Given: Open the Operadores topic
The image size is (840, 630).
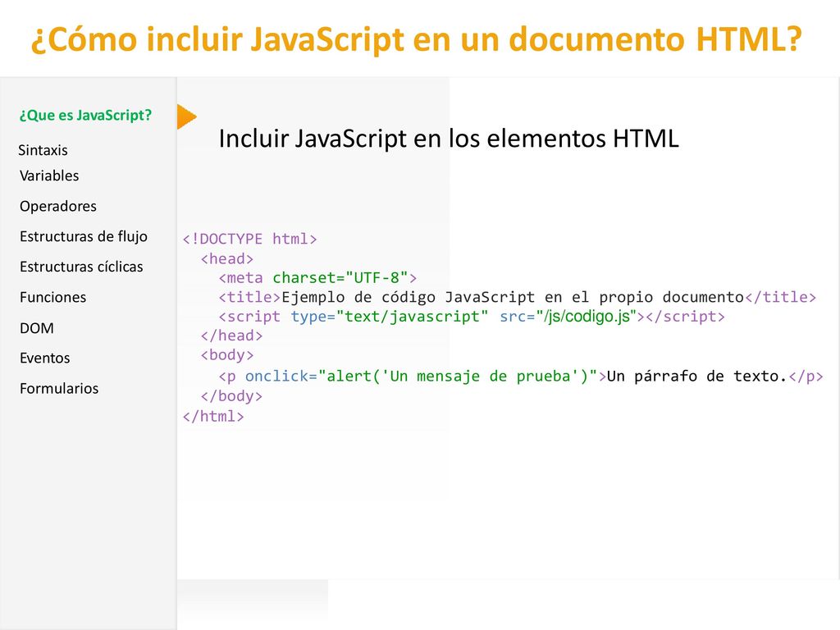Looking at the screenshot, I should pyautogui.click(x=58, y=206).
